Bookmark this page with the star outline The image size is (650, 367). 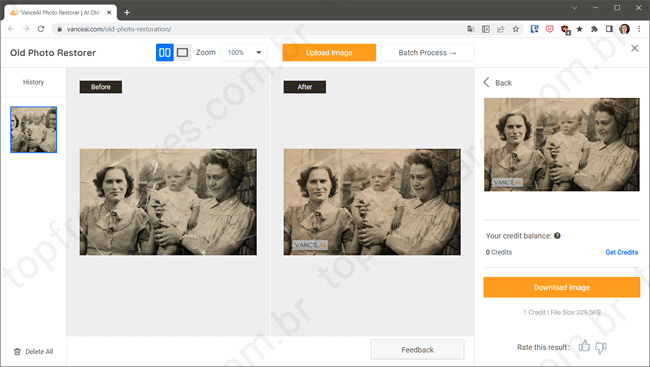(x=516, y=29)
